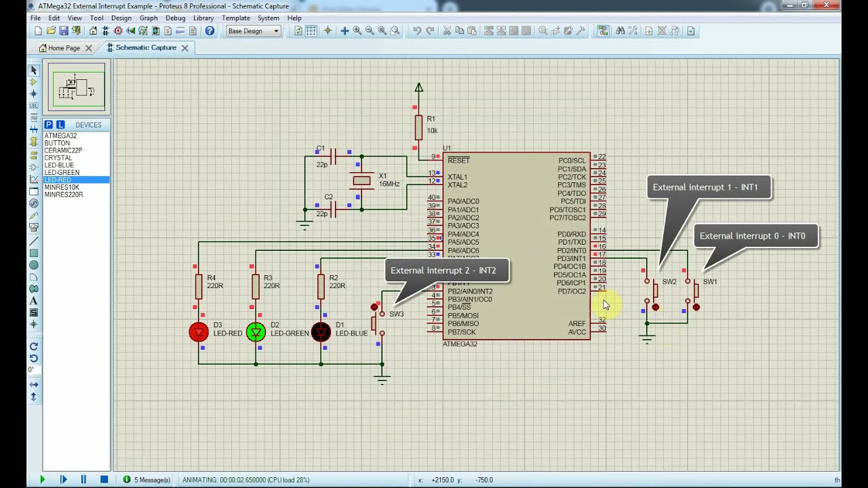
Task: Click the Pick parts 'P' button
Action: pos(49,125)
